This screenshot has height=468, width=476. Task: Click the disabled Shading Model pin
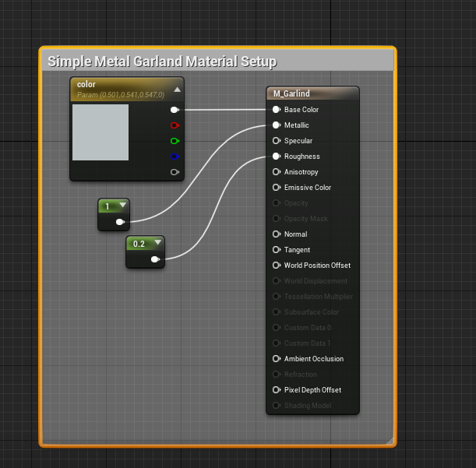click(277, 405)
